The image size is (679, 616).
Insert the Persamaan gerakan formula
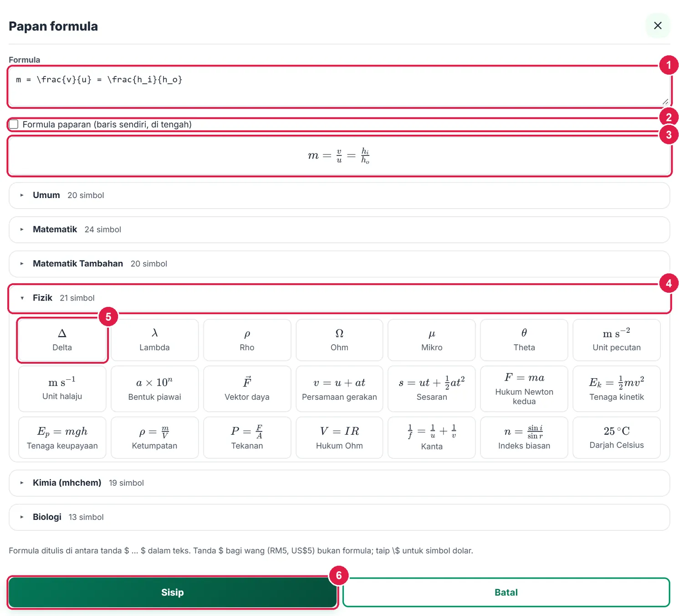[339, 389]
